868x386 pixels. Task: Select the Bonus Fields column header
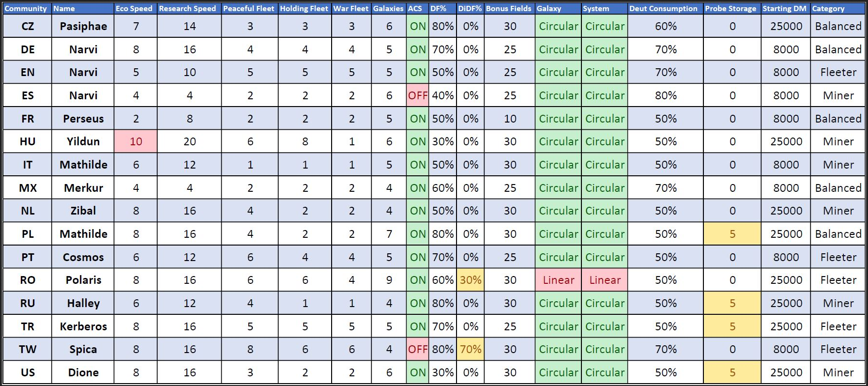click(x=508, y=8)
